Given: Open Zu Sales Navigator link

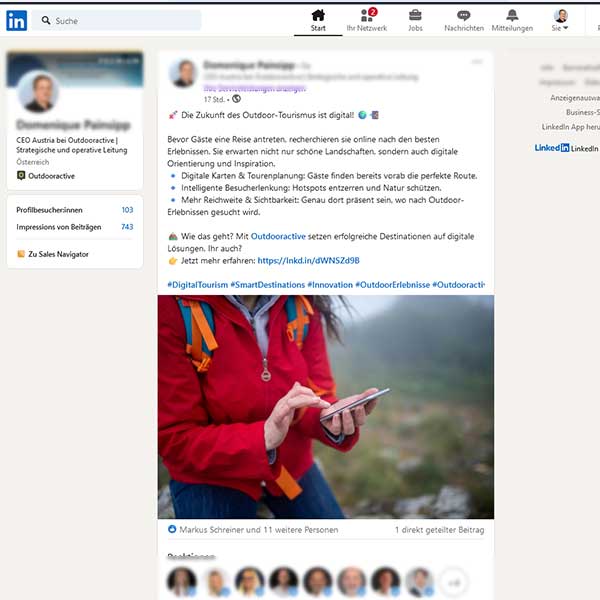Looking at the screenshot, I should pyautogui.click(x=58, y=254).
